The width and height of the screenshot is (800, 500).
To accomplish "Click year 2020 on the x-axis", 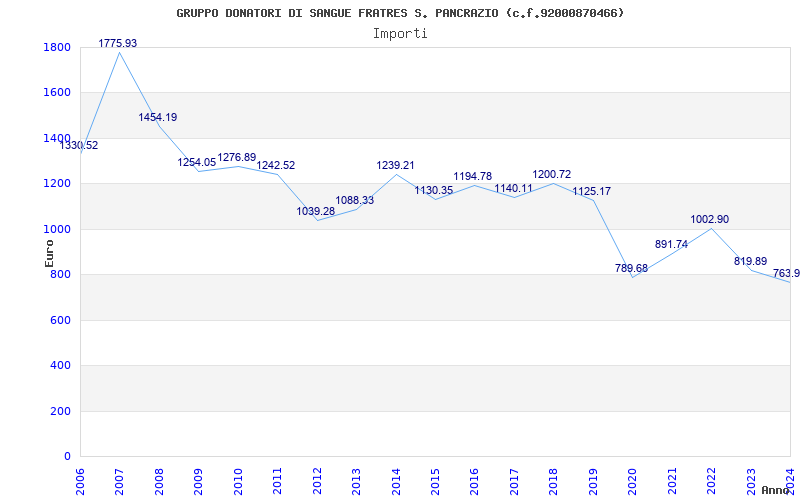I will pyautogui.click(x=633, y=478).
